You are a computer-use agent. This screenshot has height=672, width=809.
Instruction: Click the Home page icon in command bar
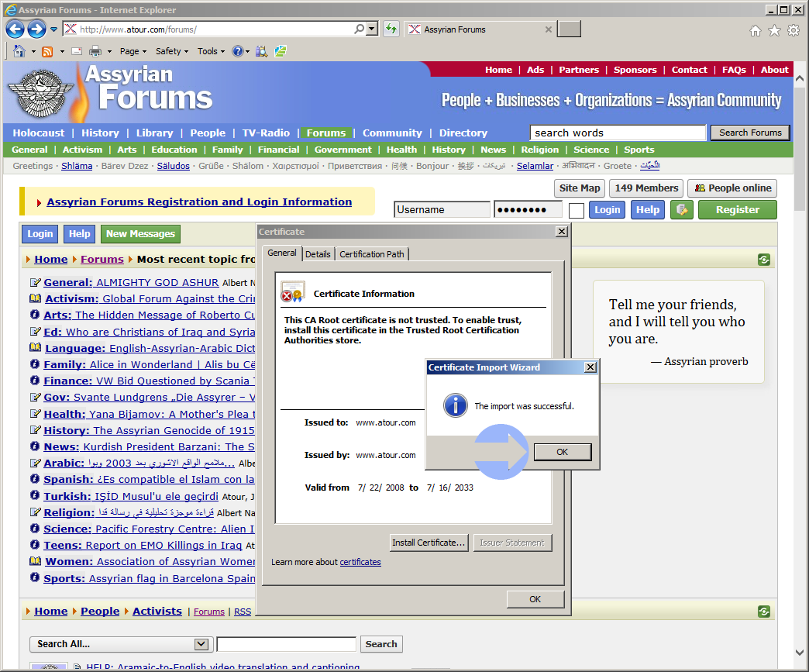[19, 51]
